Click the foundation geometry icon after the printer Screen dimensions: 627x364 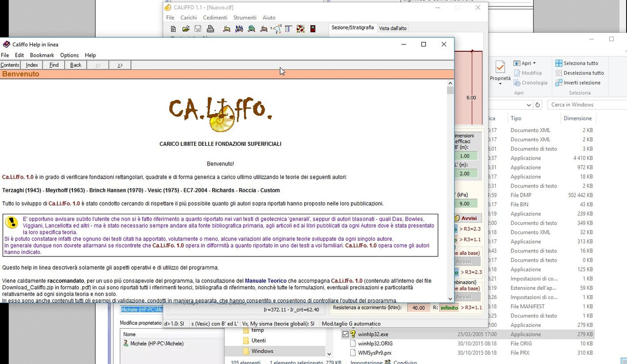(x=227, y=29)
